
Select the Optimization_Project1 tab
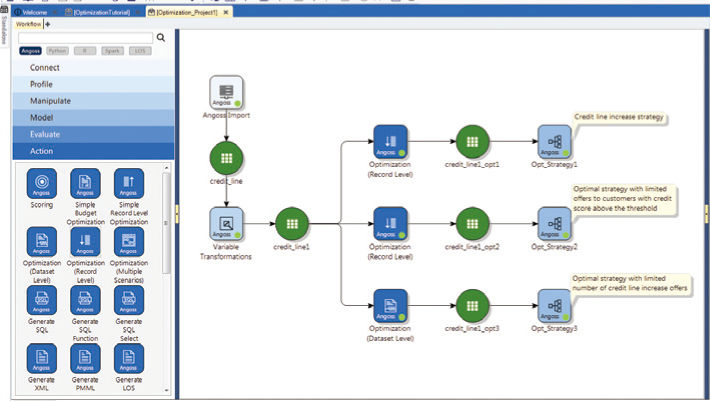tap(187, 12)
